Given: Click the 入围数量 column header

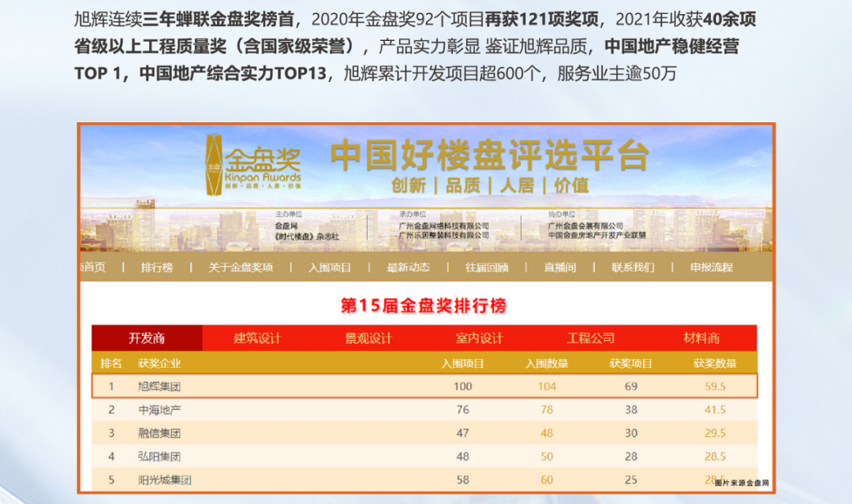Looking at the screenshot, I should coord(547,364).
